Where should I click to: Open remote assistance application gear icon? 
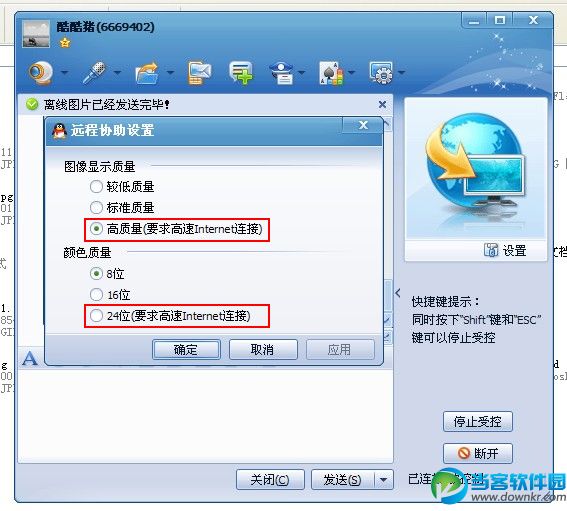pyautogui.click(x=381, y=73)
